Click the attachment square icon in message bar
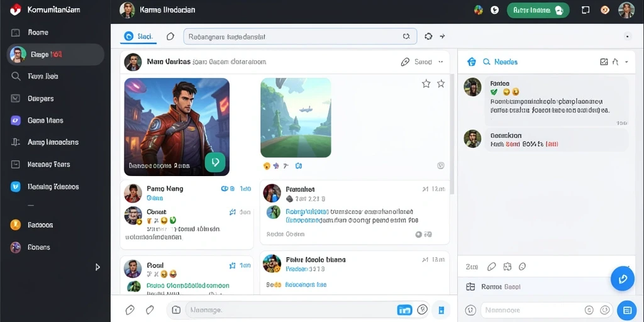This screenshot has width=644, height=322. click(x=176, y=310)
